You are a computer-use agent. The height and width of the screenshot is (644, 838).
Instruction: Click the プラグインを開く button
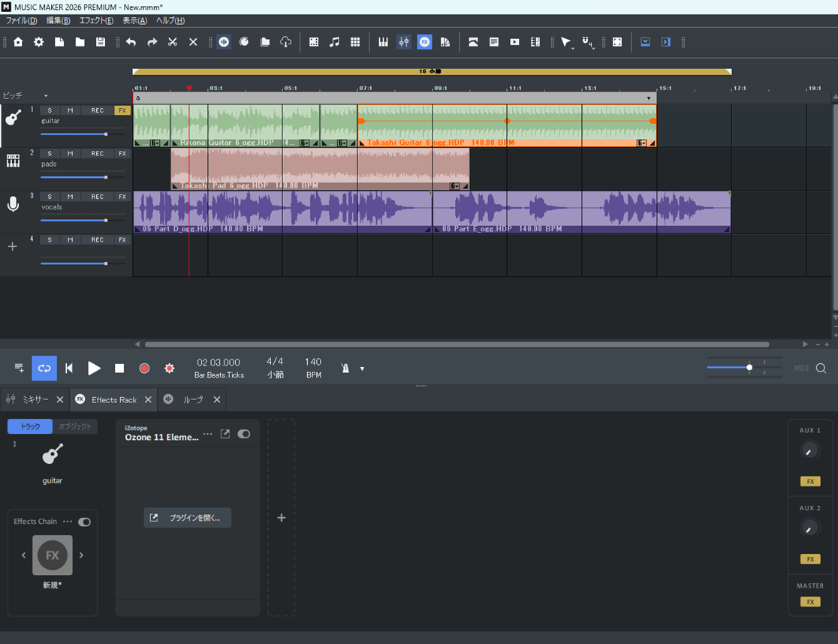click(188, 518)
